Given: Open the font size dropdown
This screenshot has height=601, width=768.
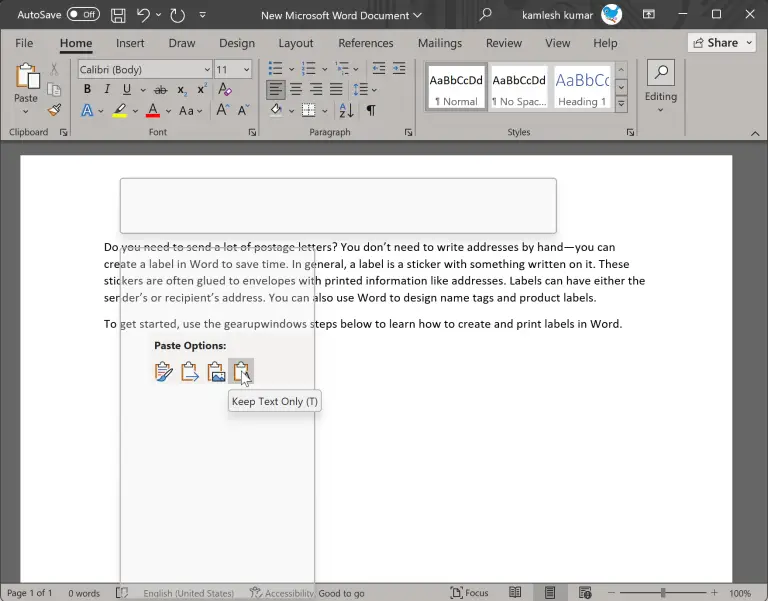Looking at the screenshot, I should (246, 70).
